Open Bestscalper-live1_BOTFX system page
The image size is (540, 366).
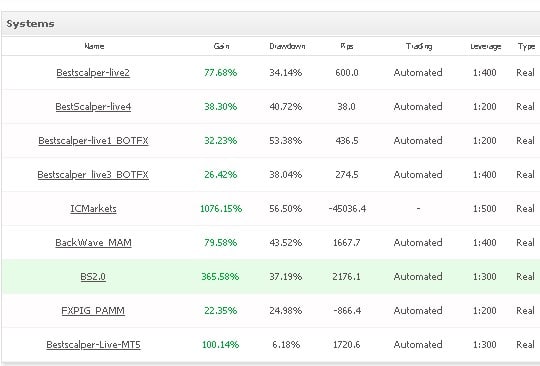93,141
